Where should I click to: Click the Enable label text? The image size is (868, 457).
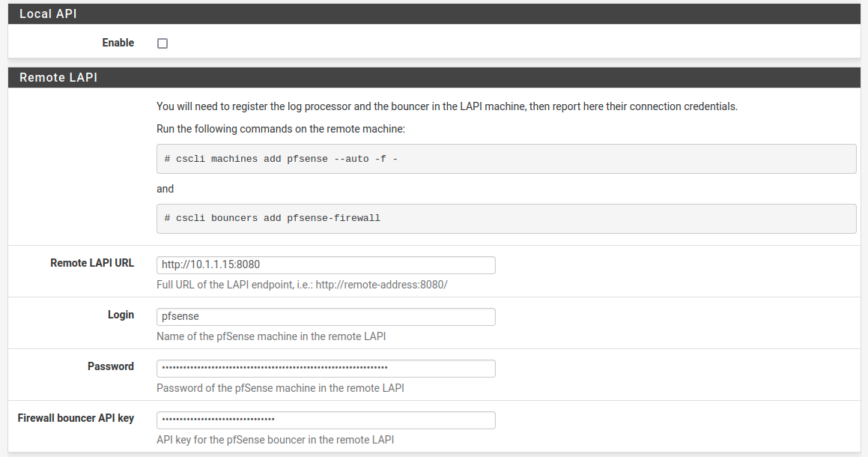tap(118, 43)
